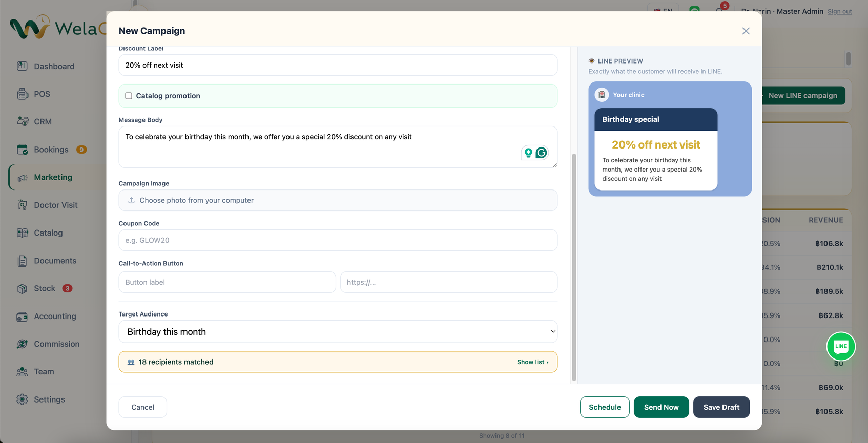The image size is (868, 443).
Task: Click the Grammarly icon in message body
Action: click(541, 153)
